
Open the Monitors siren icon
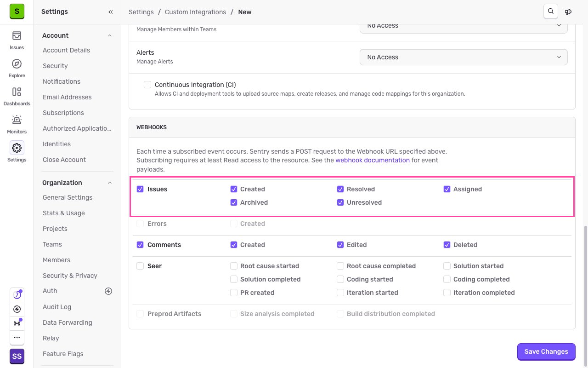pyautogui.click(x=17, y=120)
